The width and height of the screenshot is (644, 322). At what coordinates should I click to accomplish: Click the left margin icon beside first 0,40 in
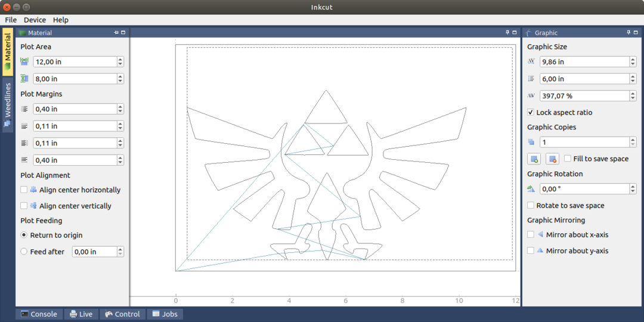coord(24,109)
